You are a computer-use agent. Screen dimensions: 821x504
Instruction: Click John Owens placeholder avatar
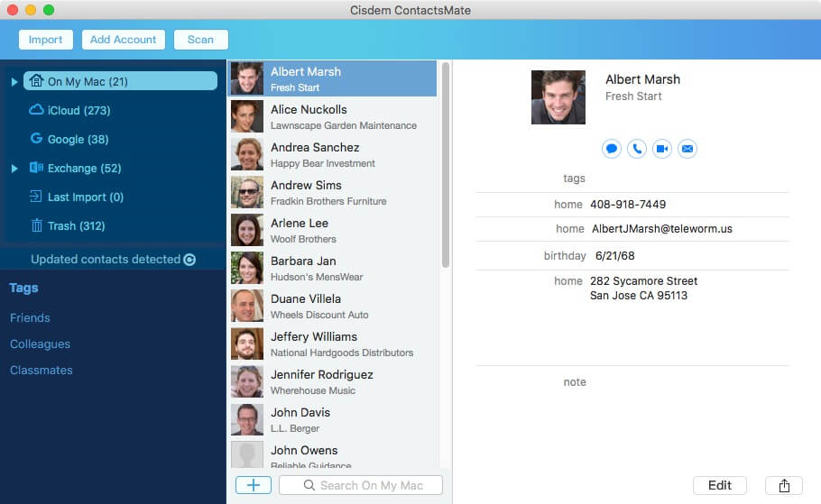247,454
